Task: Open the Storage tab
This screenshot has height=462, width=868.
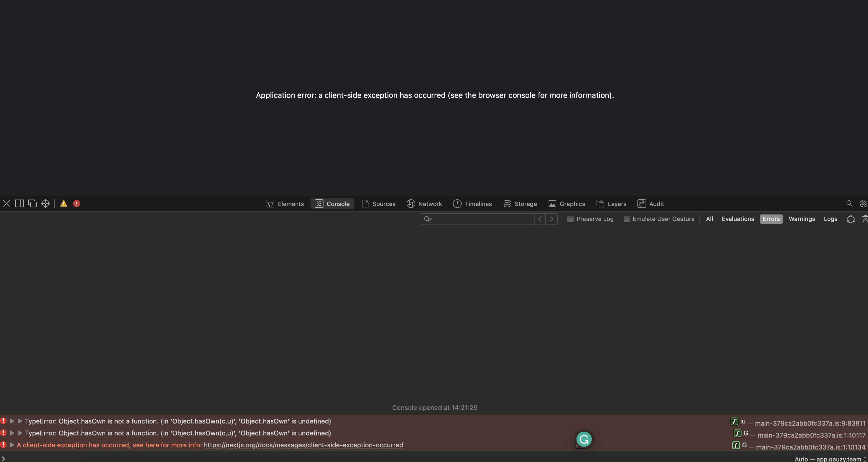Action: pos(520,203)
